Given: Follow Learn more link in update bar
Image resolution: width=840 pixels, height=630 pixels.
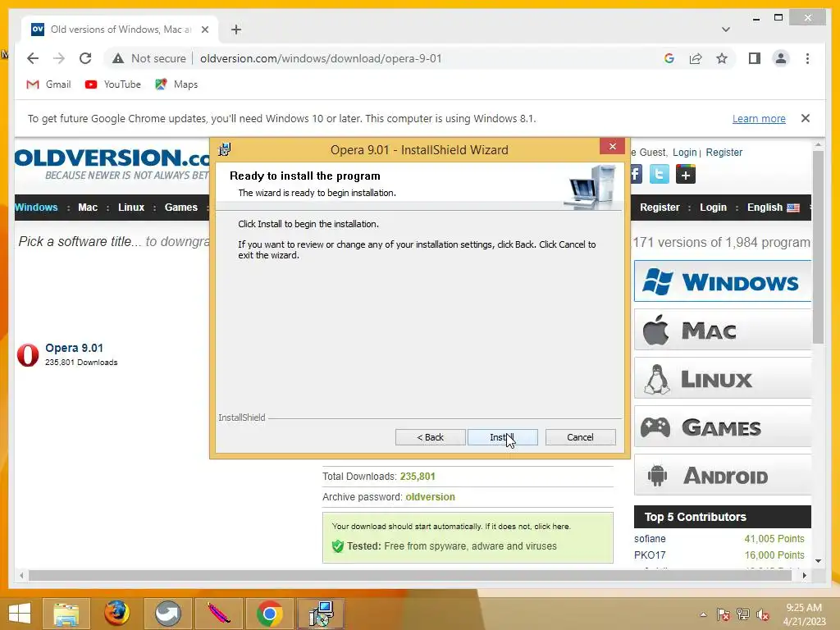Looking at the screenshot, I should pos(759,118).
